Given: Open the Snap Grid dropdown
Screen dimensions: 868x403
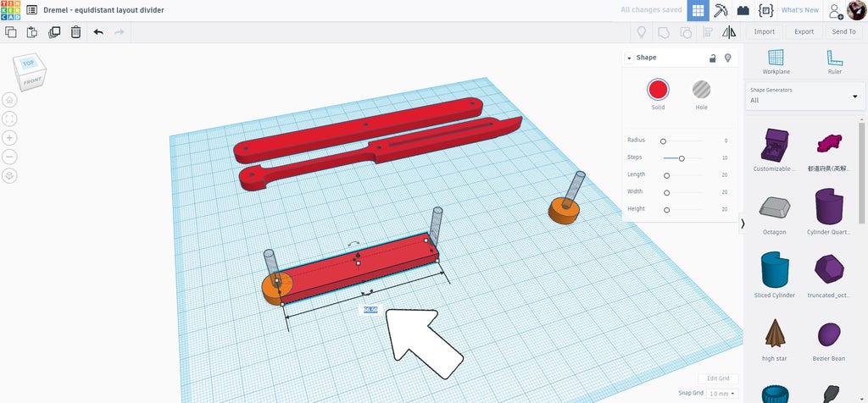Looking at the screenshot, I should pos(723,394).
